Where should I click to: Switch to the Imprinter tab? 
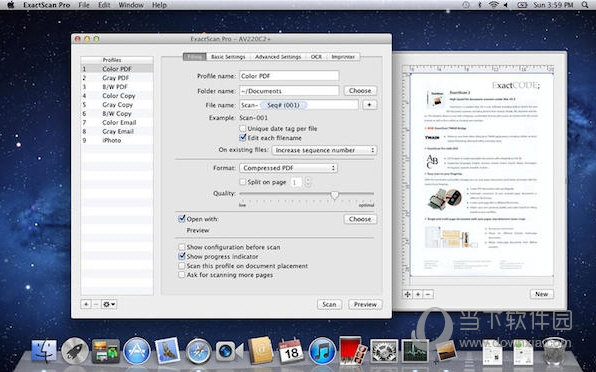click(343, 57)
